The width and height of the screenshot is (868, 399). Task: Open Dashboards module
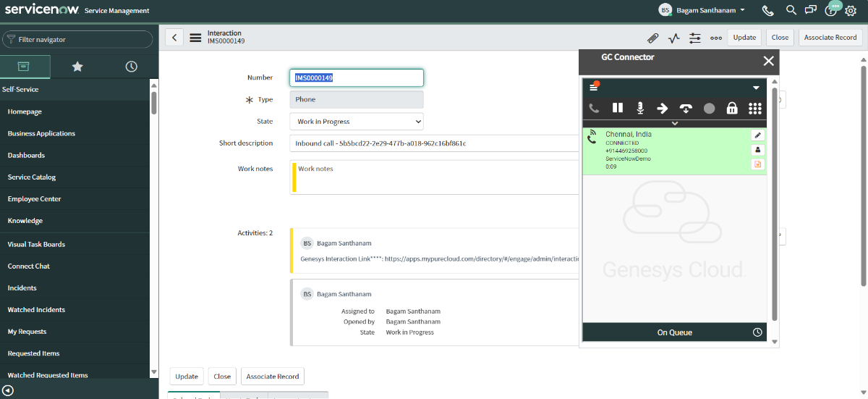26,155
